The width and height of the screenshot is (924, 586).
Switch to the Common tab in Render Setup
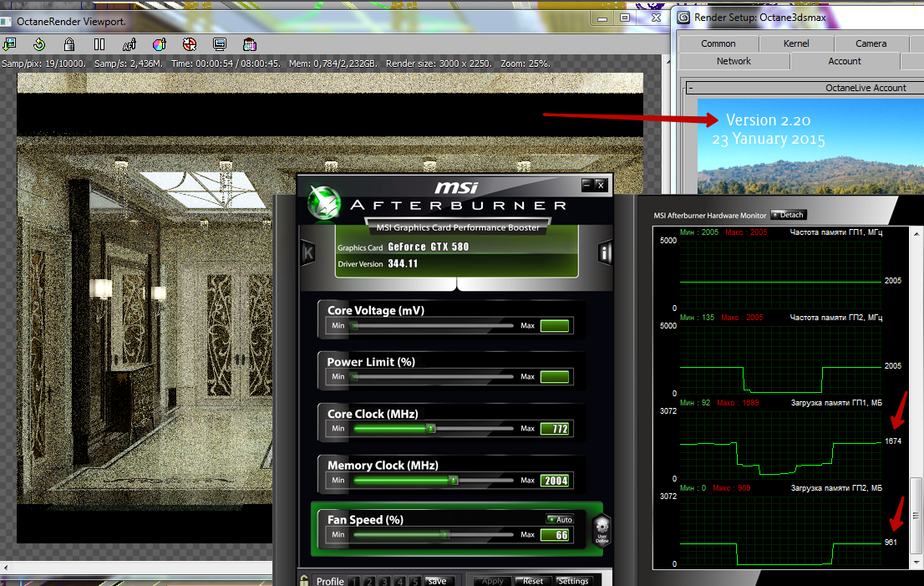click(x=718, y=43)
